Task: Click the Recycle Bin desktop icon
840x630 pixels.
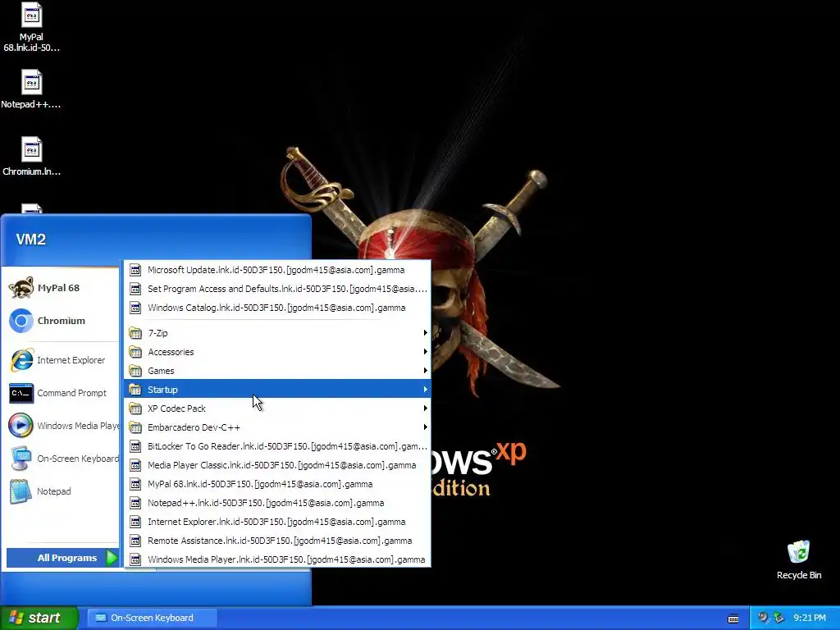Action: click(799, 552)
